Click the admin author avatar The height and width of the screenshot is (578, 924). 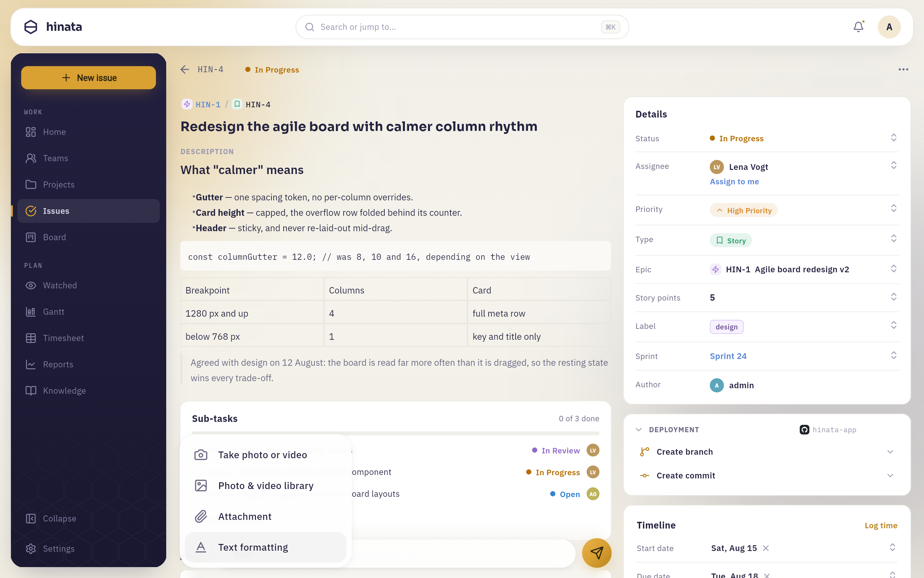(x=717, y=385)
